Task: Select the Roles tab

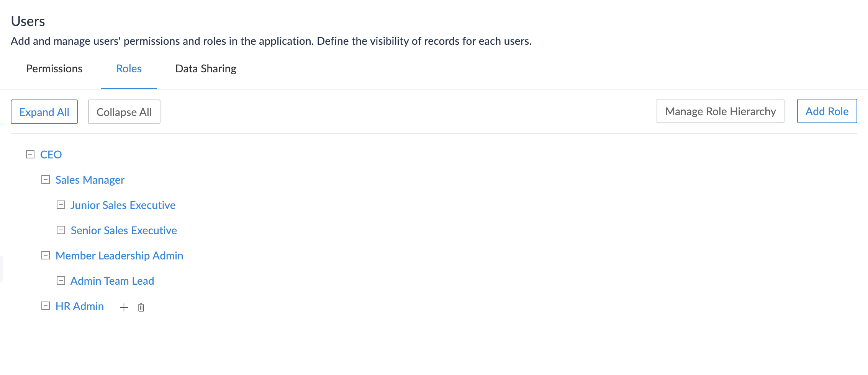Action: pyautogui.click(x=129, y=69)
